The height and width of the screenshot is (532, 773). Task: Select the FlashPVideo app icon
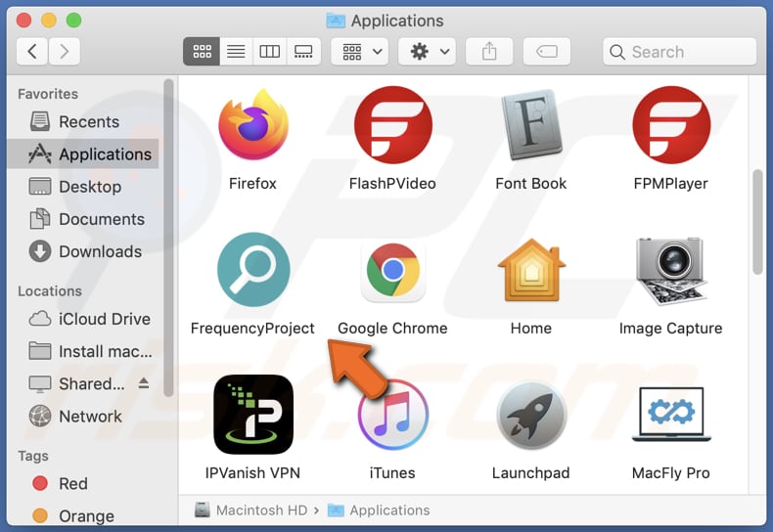393,124
